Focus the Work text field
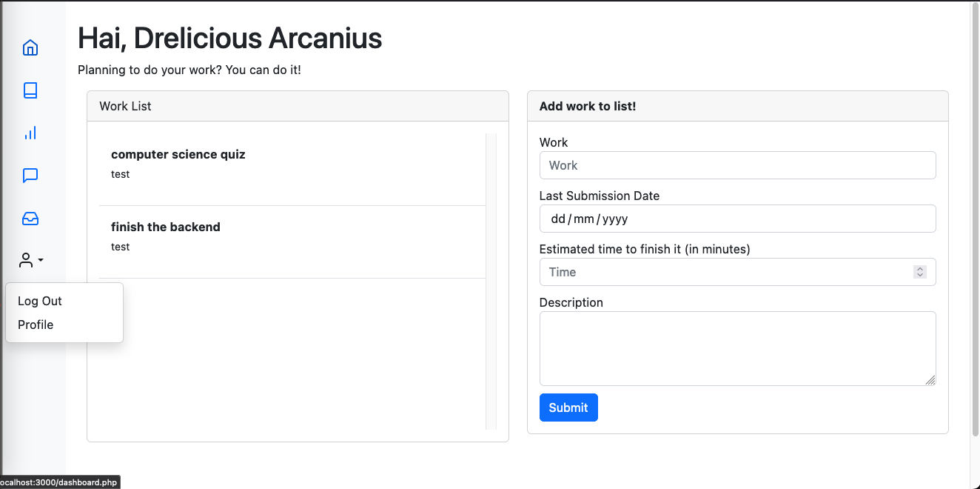Viewport: 980px width, 489px height. tap(737, 165)
